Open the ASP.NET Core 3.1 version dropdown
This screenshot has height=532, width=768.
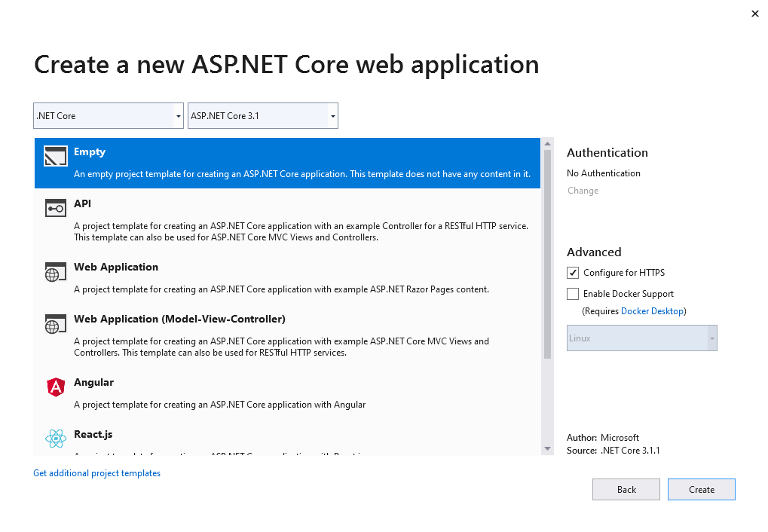pyautogui.click(x=263, y=116)
